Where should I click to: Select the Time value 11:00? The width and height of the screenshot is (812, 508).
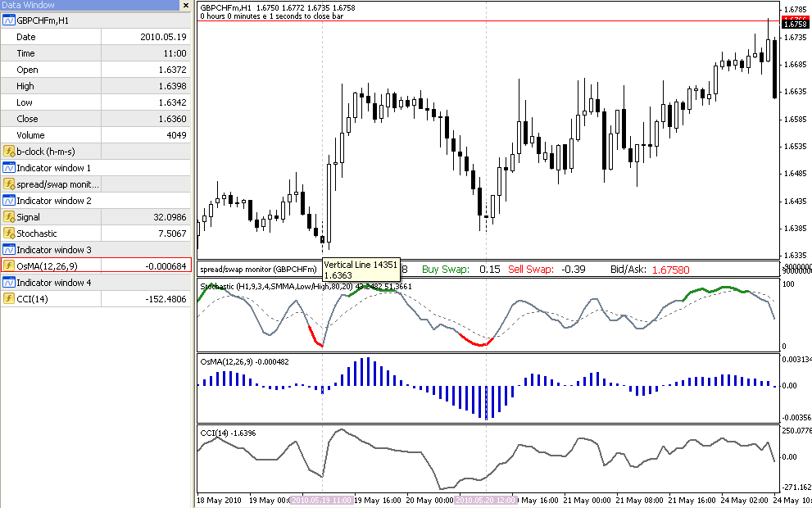tap(175, 53)
